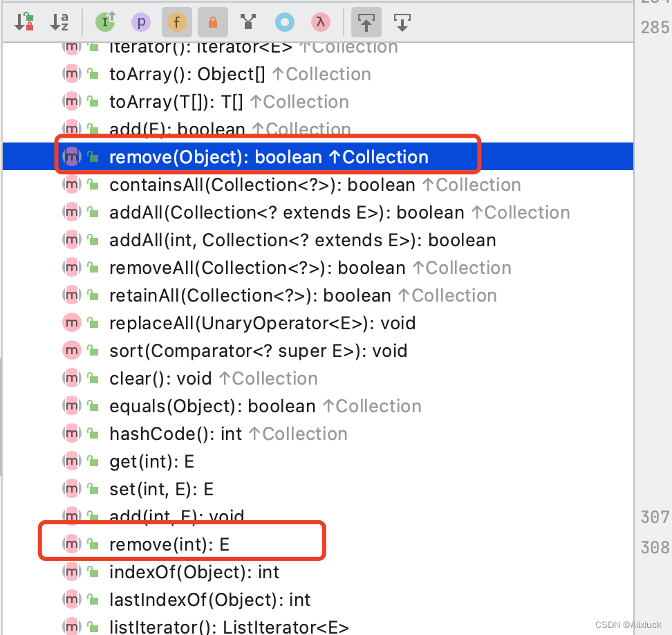
Task: Click line number 285 in the gutter
Action: point(655,28)
